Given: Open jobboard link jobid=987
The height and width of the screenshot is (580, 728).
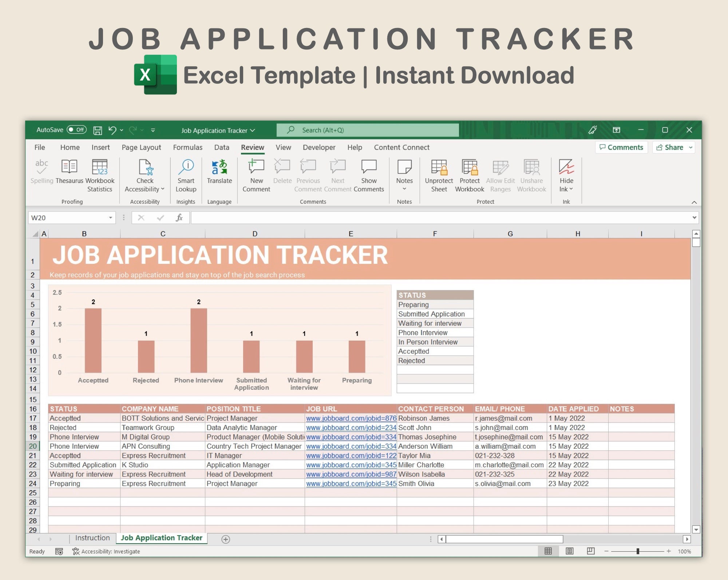Looking at the screenshot, I should tap(351, 474).
